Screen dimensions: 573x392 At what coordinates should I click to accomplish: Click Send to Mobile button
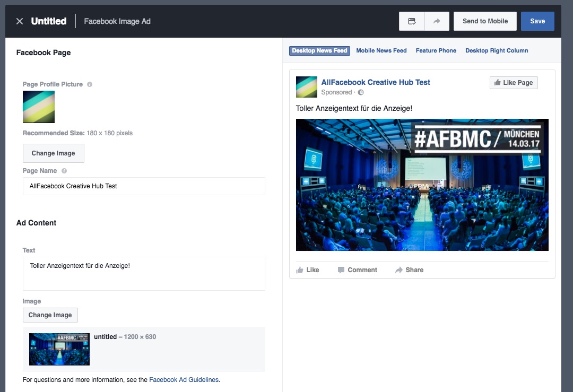tap(485, 21)
